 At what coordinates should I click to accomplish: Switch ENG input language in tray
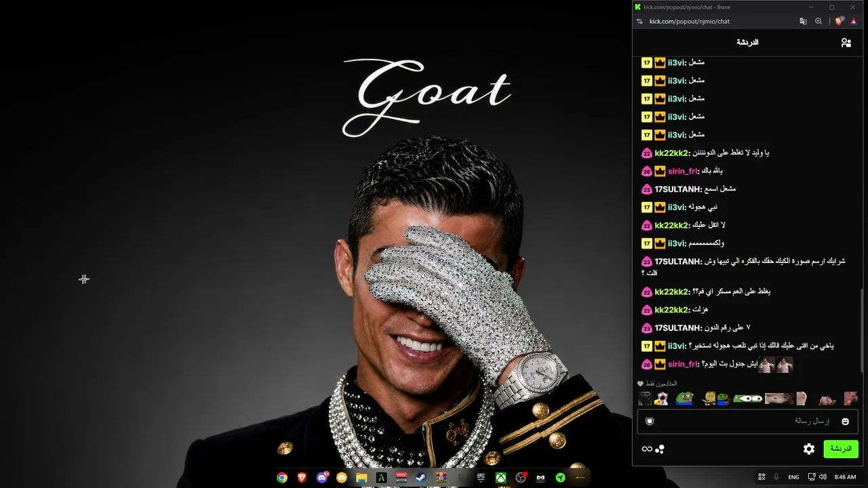point(793,477)
